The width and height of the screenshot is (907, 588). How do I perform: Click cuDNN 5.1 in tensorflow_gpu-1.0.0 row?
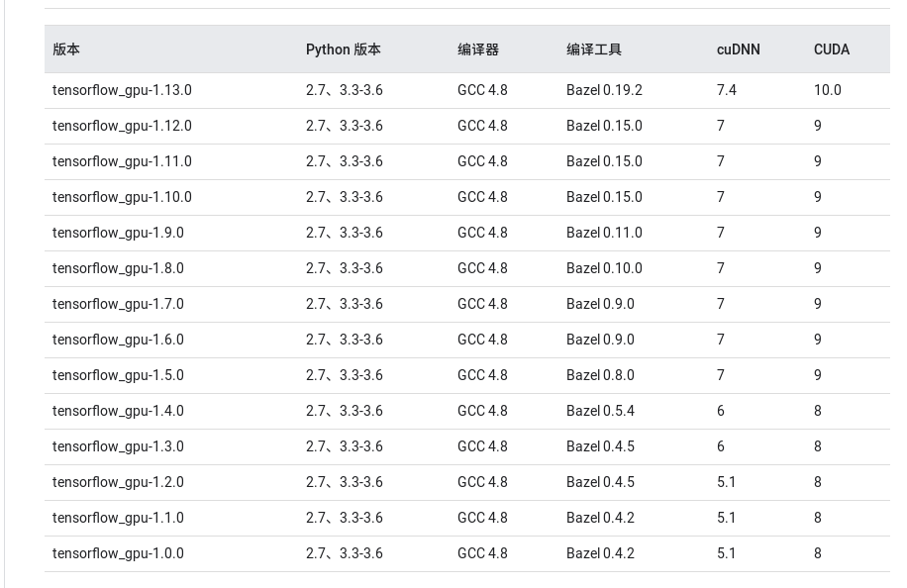(x=726, y=554)
